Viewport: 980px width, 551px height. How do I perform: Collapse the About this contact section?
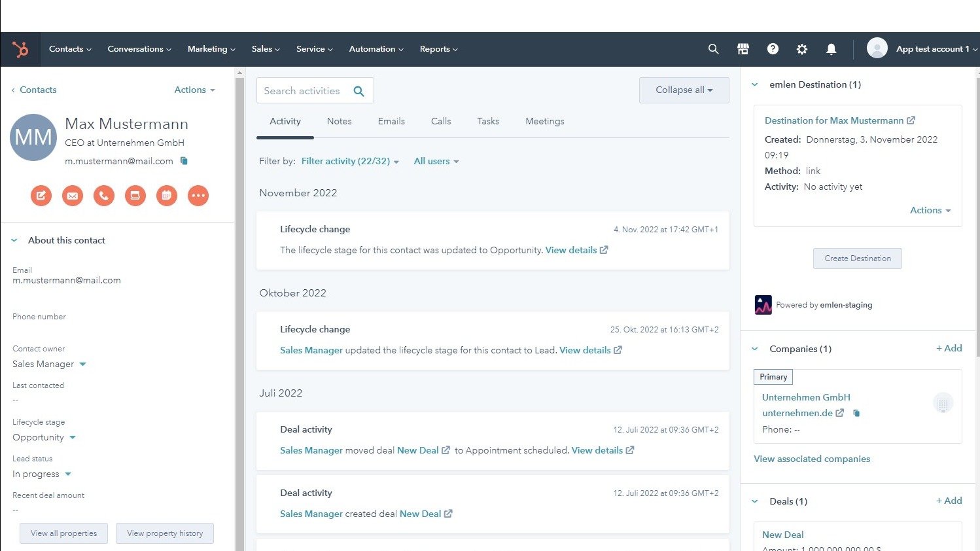[x=14, y=240]
